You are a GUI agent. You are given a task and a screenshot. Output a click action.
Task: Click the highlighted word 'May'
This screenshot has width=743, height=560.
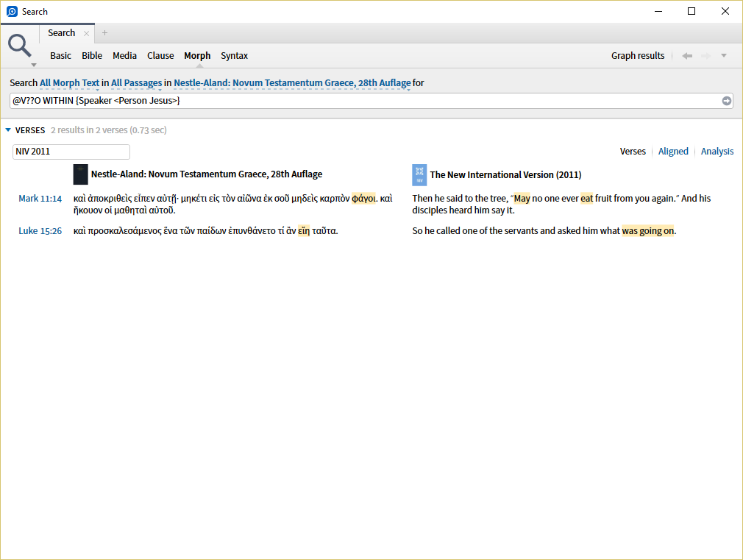tap(522, 198)
